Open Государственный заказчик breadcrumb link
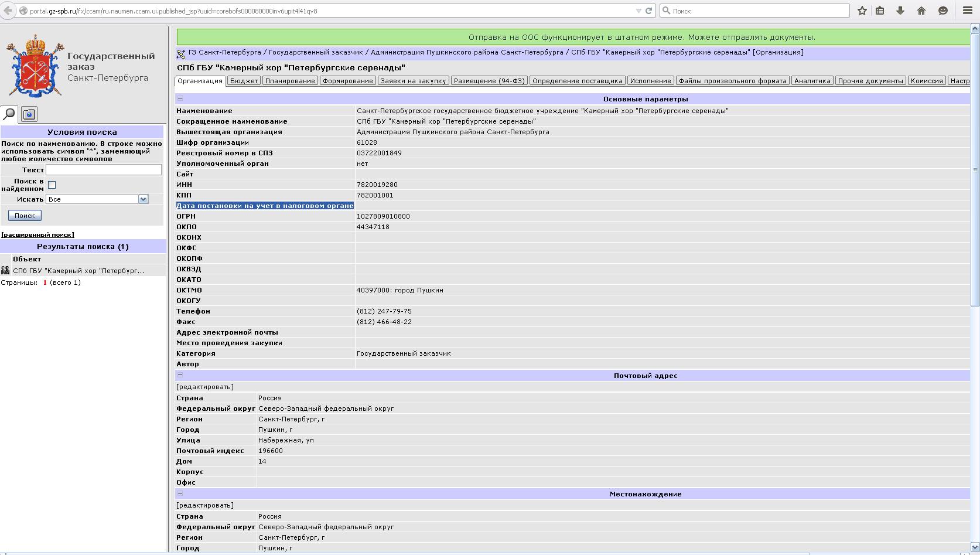The width and height of the screenshot is (980, 555). 316,52
